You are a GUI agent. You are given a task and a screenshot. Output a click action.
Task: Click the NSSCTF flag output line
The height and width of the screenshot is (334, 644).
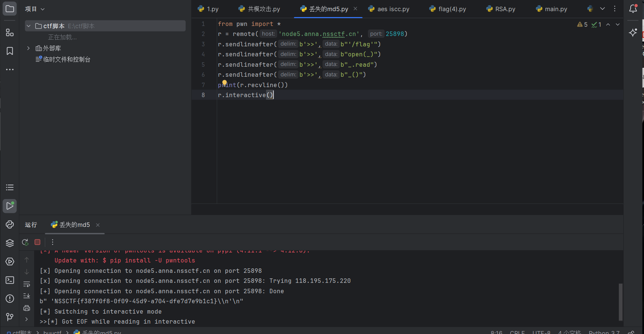tap(142, 301)
